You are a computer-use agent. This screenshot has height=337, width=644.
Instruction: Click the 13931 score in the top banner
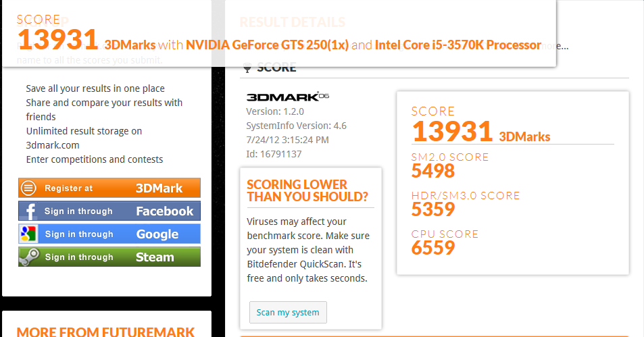pyautogui.click(x=58, y=39)
